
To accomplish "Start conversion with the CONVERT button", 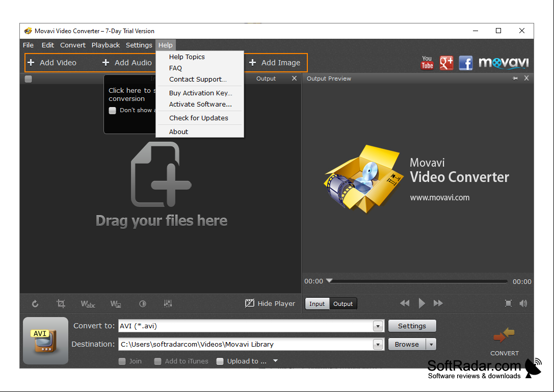I will (x=504, y=342).
